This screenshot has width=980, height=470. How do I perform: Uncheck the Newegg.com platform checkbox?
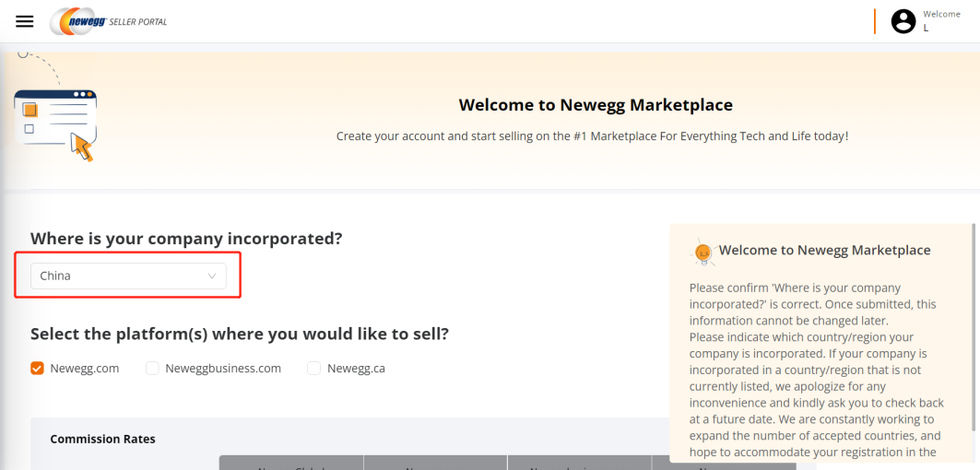pos(38,368)
